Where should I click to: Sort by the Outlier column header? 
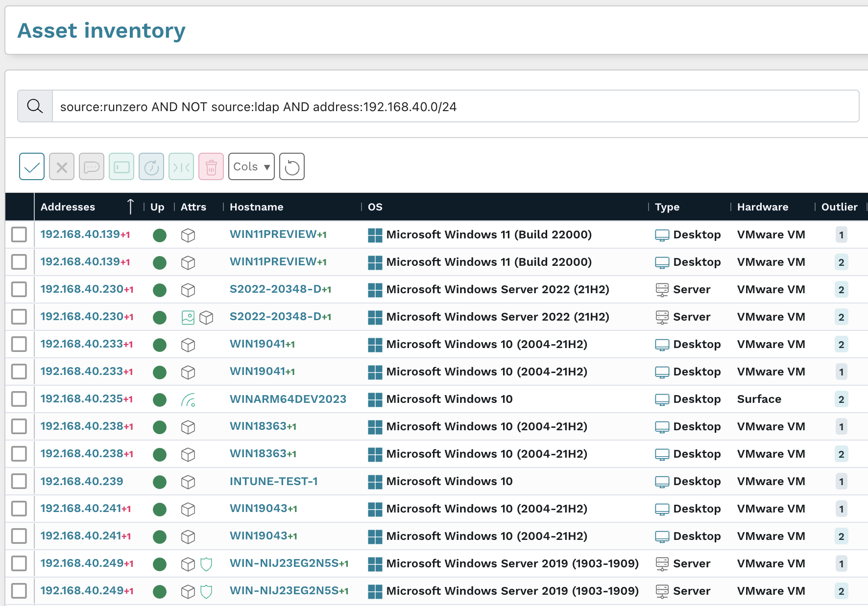[839, 207]
